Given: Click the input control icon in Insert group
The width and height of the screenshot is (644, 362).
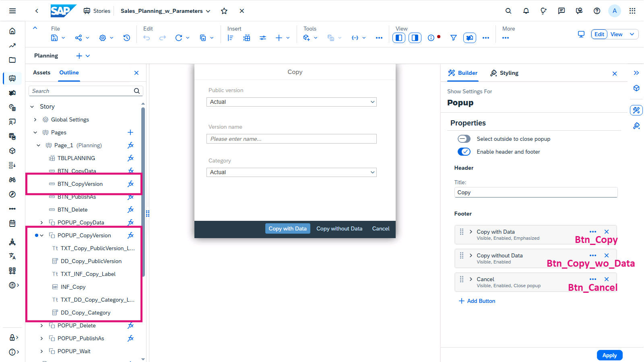Looking at the screenshot, I should pos(263,38).
